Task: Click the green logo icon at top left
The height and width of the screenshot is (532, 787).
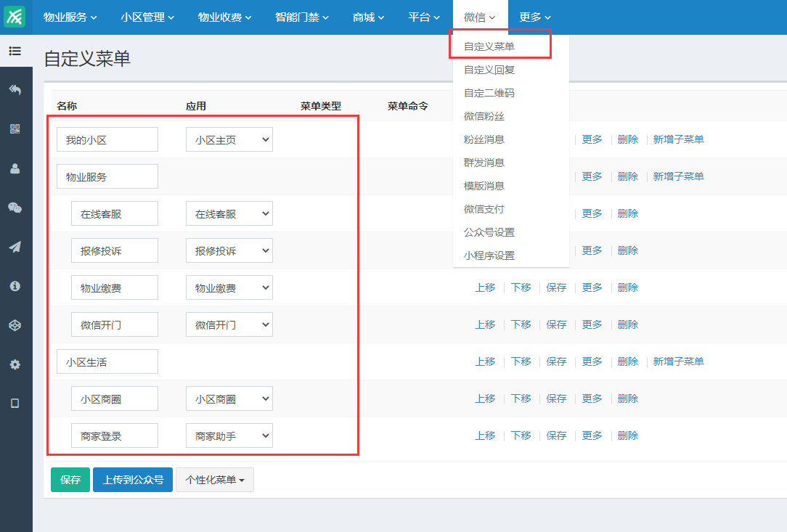Action: 15,17
